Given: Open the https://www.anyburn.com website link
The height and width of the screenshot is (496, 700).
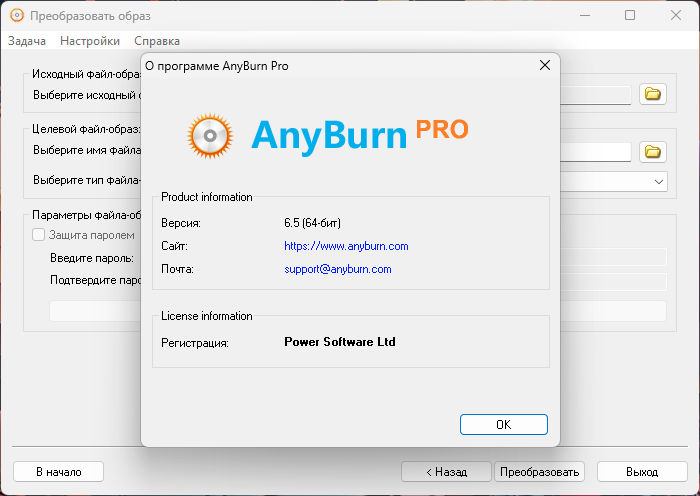Looking at the screenshot, I should (346, 246).
